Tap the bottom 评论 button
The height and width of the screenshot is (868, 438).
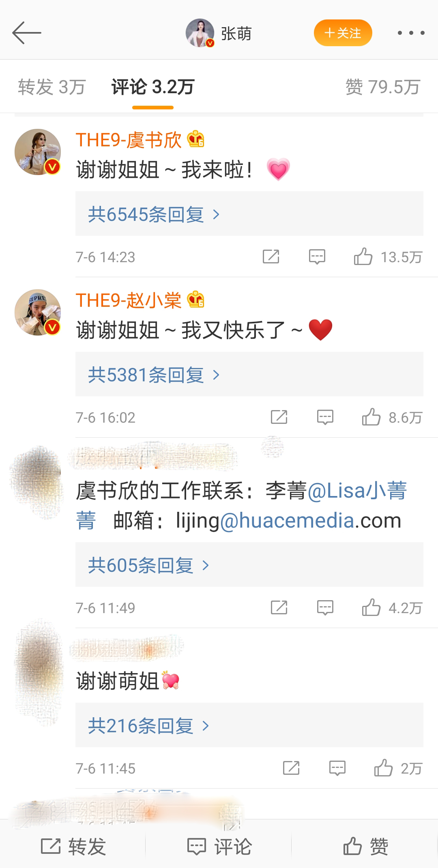219,847
